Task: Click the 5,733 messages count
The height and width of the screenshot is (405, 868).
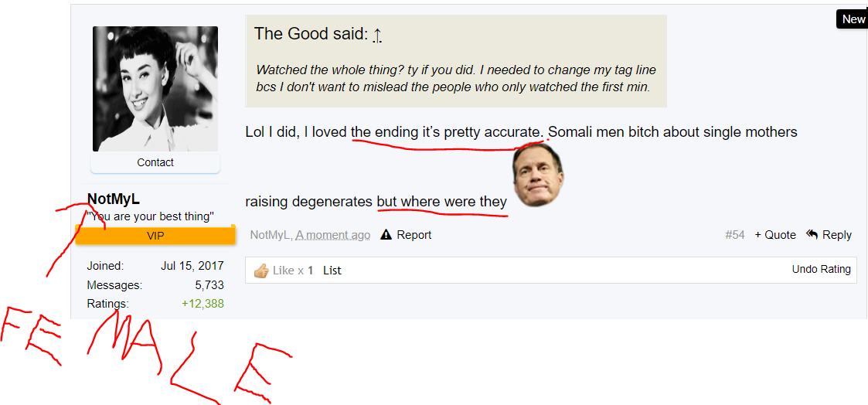Action: click(209, 285)
